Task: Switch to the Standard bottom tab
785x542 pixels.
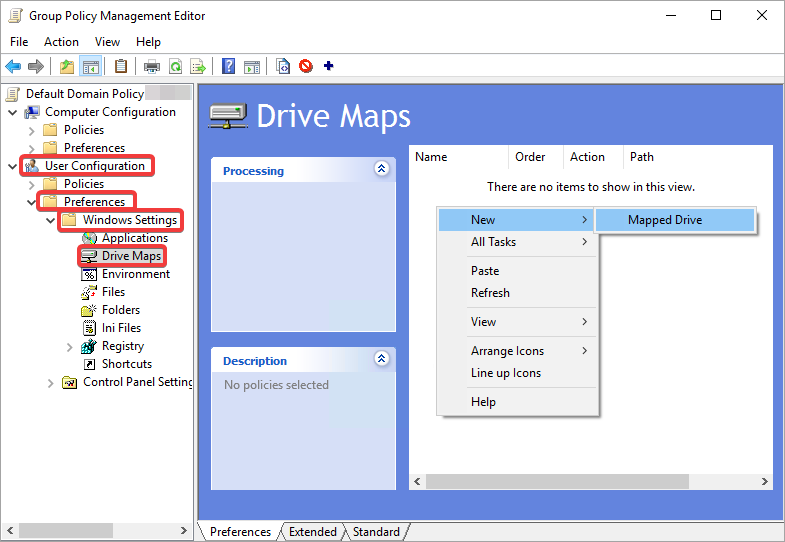Action: pyautogui.click(x=376, y=531)
